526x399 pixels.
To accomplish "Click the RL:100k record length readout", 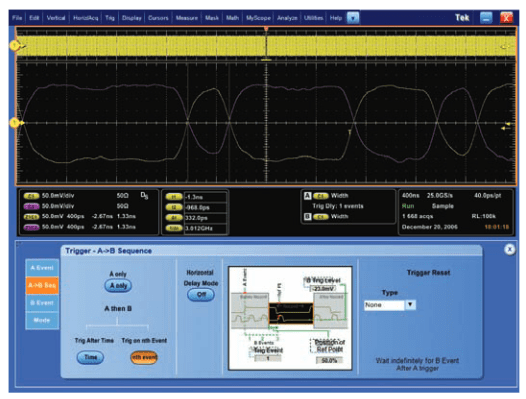I will point(483,216).
